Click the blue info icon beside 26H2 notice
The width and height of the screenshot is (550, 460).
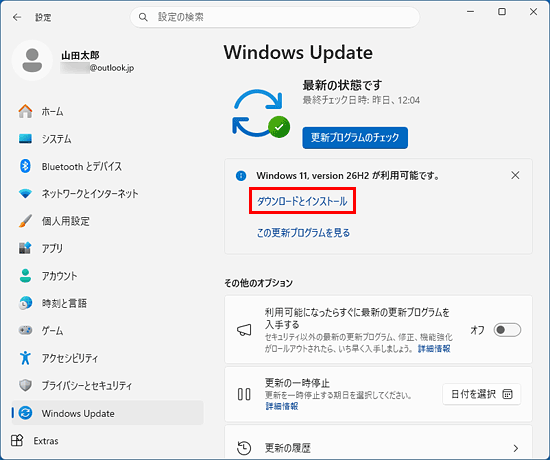(x=241, y=175)
